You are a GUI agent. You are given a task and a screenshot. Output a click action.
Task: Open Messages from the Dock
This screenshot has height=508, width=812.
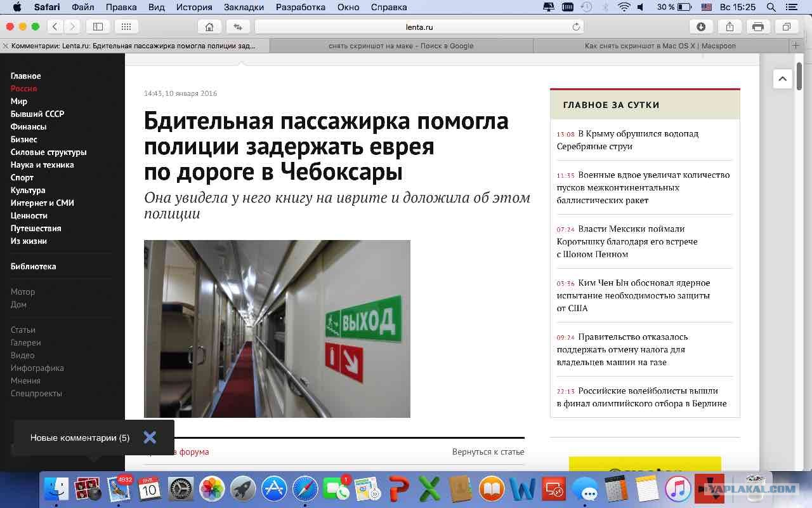coord(585,488)
